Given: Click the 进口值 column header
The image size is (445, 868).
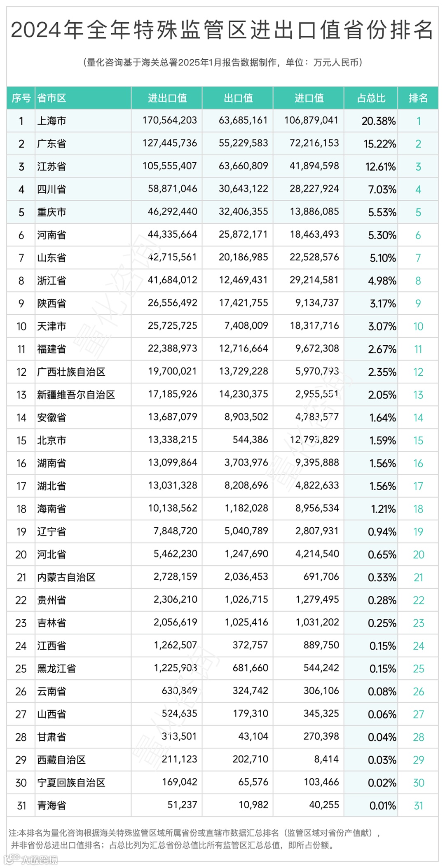Looking at the screenshot, I should [309, 98].
